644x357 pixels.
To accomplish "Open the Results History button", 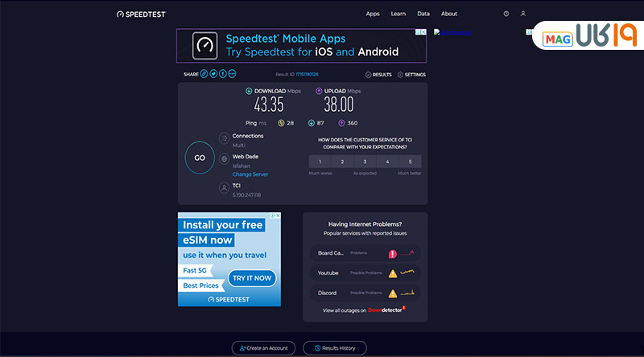I will (x=334, y=348).
